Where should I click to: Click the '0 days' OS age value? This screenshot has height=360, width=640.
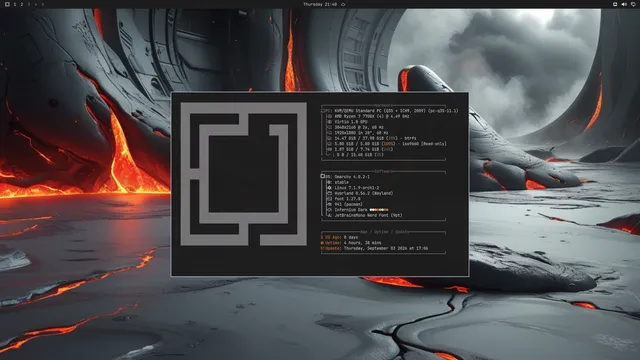click(351, 237)
